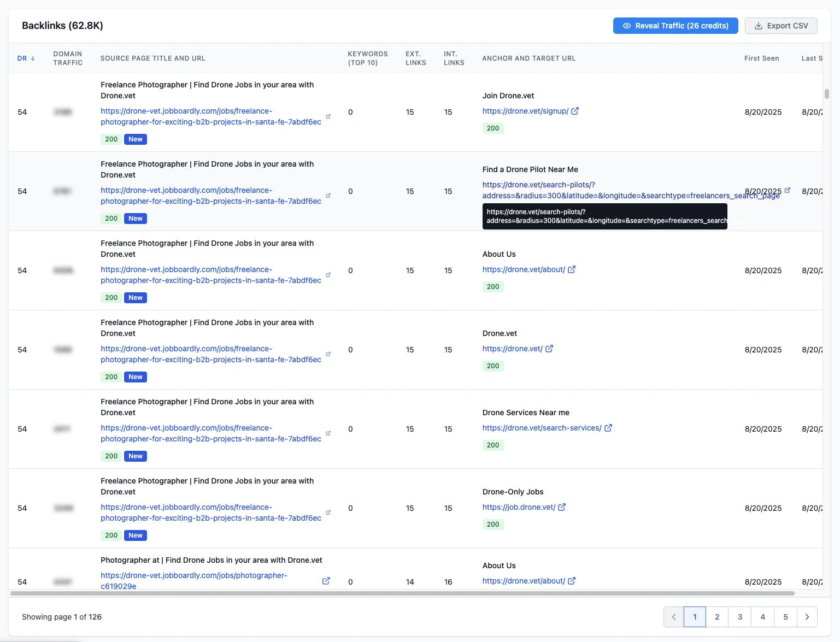Click the sort arrow on the DR column
840x642 pixels.
point(32,58)
